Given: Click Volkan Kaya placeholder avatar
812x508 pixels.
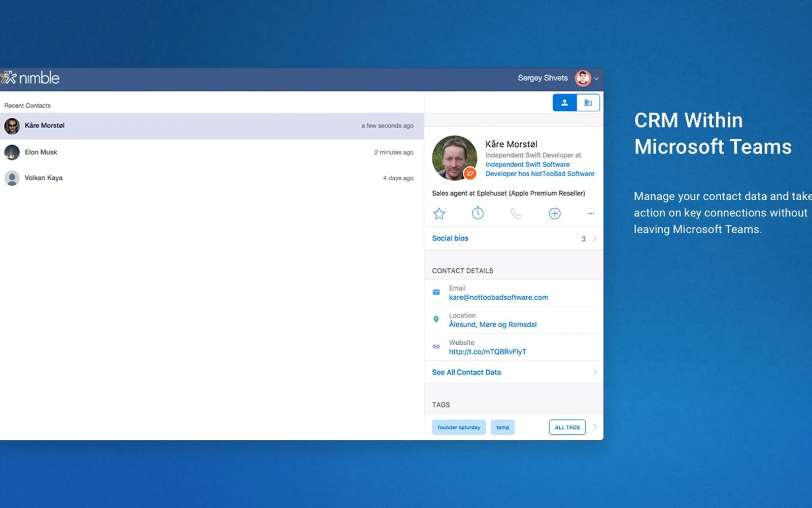Looking at the screenshot, I should tap(12, 178).
